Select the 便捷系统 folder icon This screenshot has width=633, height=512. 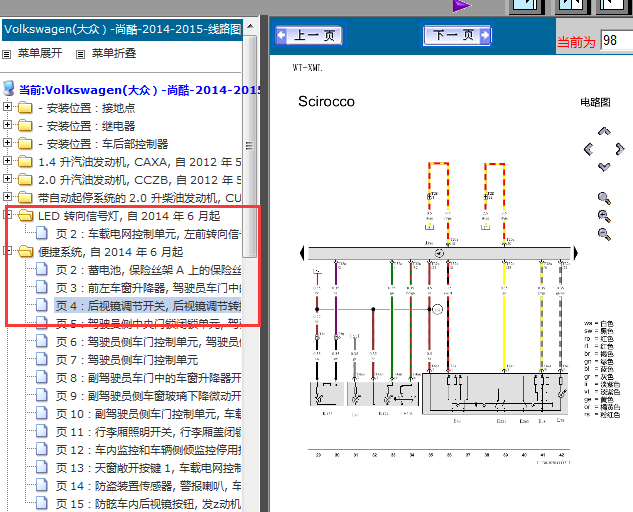point(25,252)
